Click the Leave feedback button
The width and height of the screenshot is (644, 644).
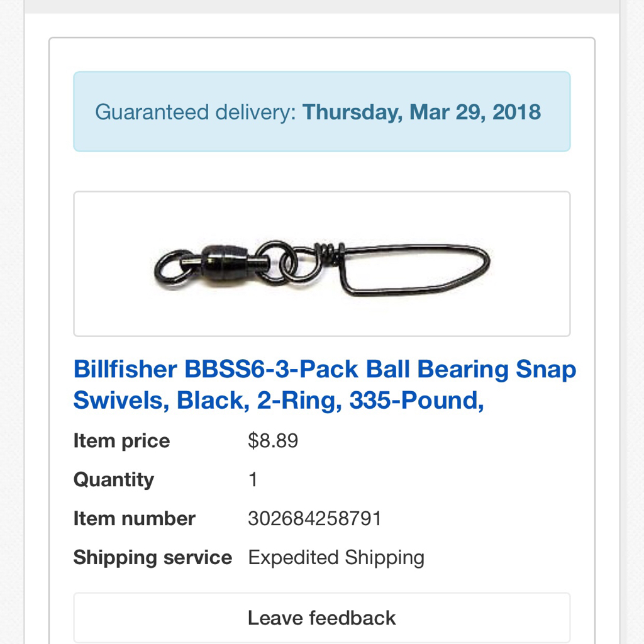(321, 618)
